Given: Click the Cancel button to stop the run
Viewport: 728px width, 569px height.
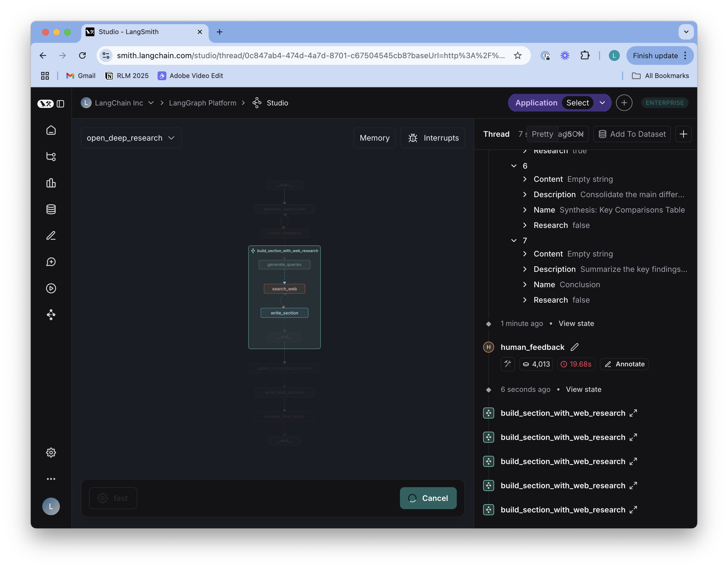Looking at the screenshot, I should tap(428, 498).
